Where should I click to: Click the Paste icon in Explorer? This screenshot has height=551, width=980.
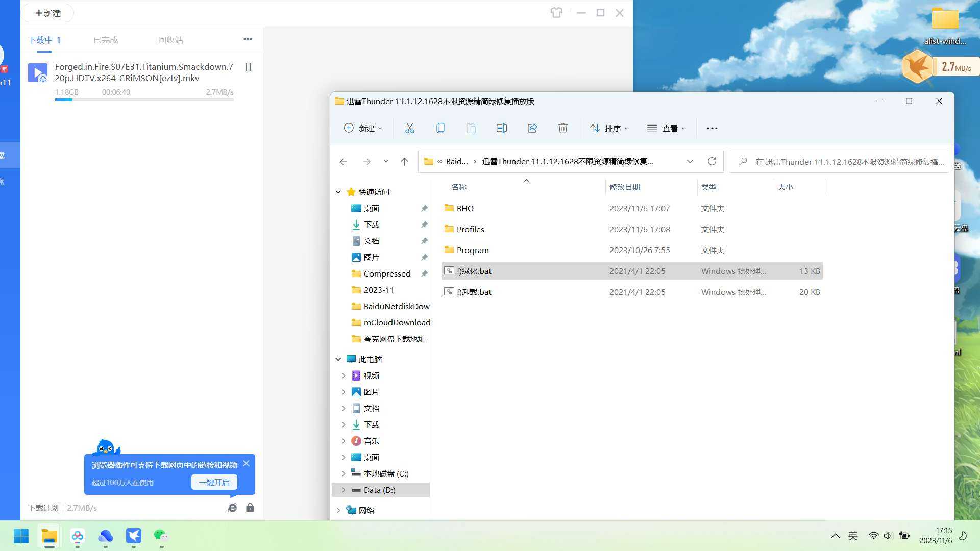tap(471, 128)
